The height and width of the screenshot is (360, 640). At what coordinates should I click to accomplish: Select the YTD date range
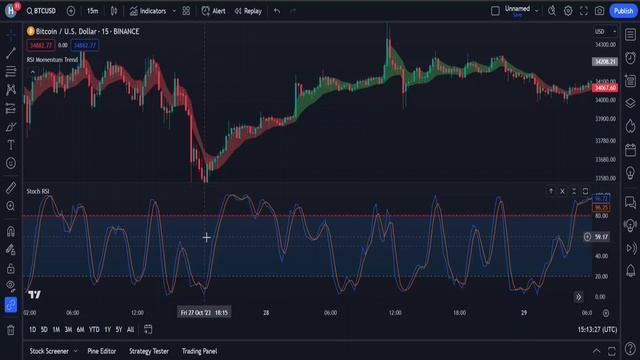click(94, 329)
